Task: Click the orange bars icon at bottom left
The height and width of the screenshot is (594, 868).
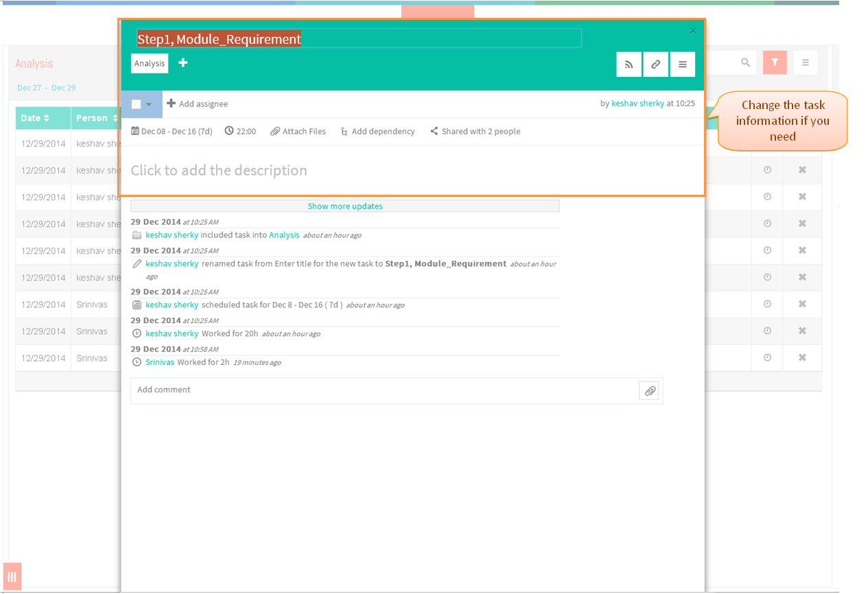Action: [x=12, y=576]
